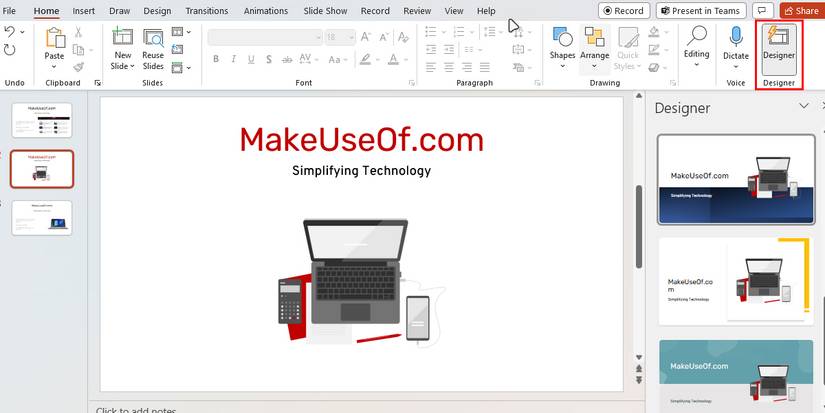Click the Shape Fill paint bucket icon
Viewport: 825px width, 413px height.
653,32
